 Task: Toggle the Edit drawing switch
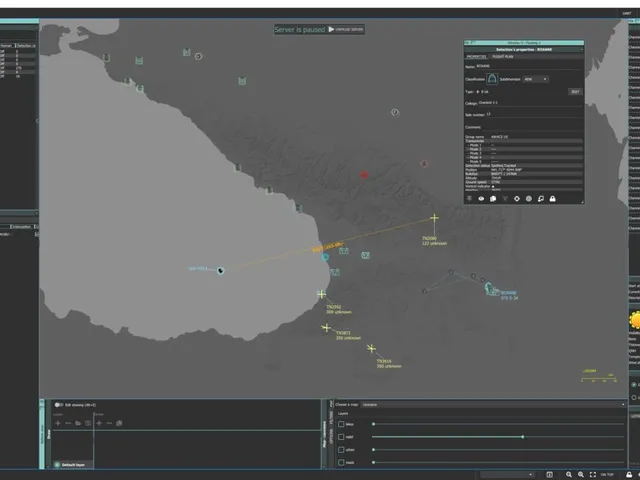(58, 405)
